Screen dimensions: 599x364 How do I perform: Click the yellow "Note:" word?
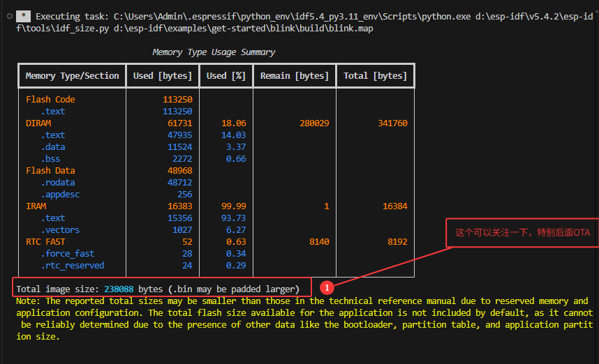(x=28, y=301)
